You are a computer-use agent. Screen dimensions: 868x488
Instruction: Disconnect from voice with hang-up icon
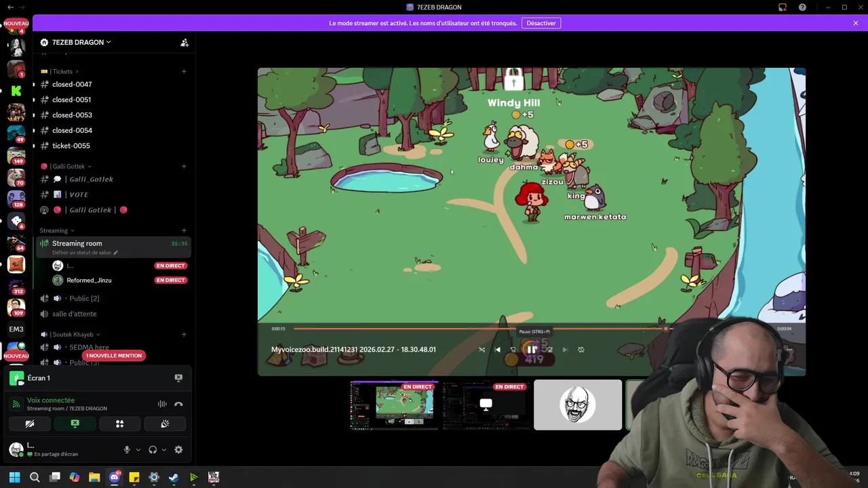(x=178, y=404)
